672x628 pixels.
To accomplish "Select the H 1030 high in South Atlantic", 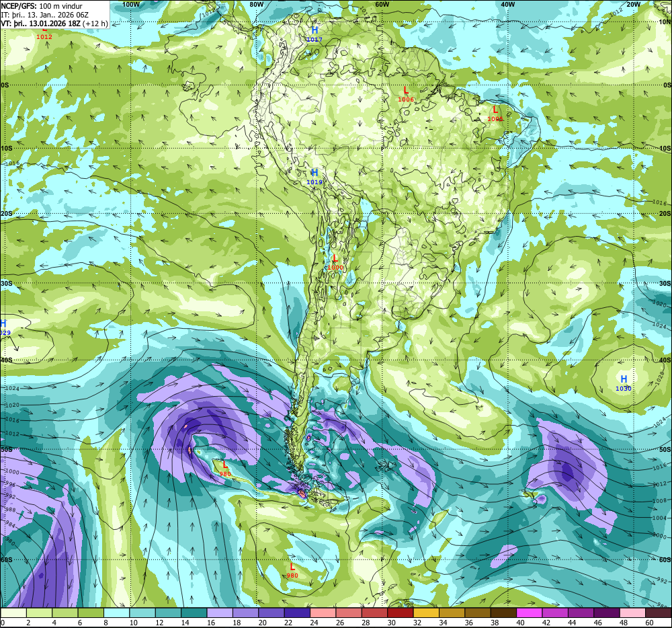I will (624, 383).
